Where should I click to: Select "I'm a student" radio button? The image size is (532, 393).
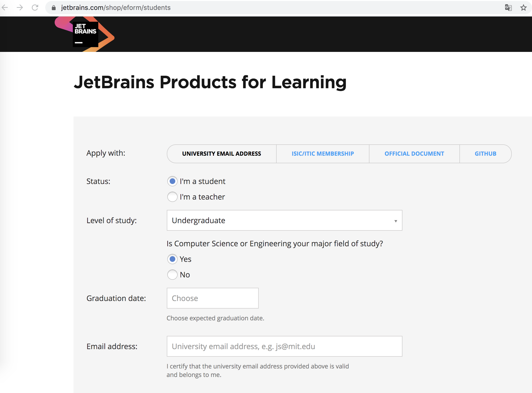pos(172,181)
